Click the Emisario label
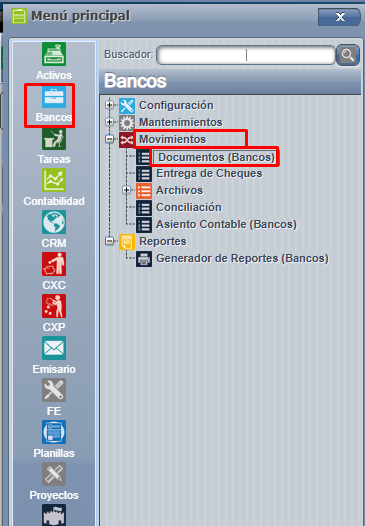The image size is (365, 526). (54, 369)
